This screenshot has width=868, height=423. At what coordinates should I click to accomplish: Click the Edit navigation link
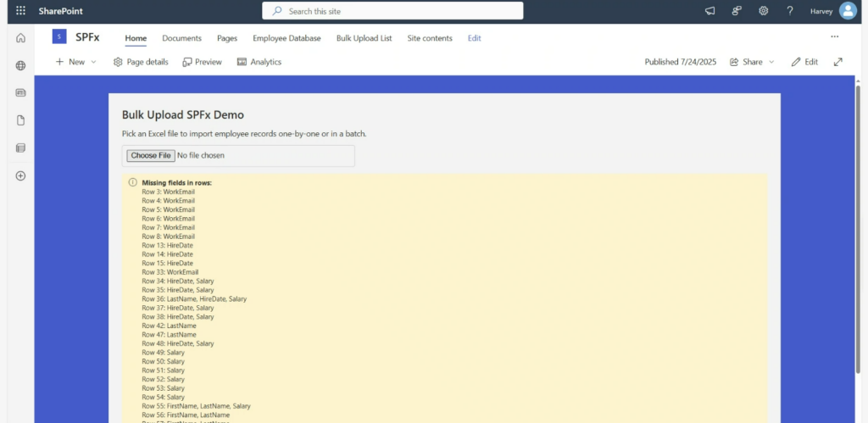click(475, 38)
